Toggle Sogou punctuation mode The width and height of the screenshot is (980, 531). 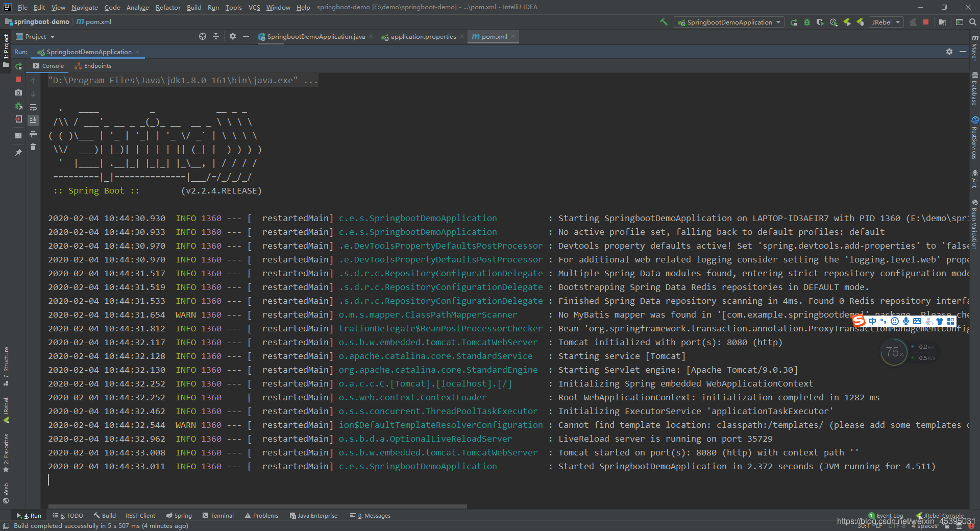click(x=883, y=321)
